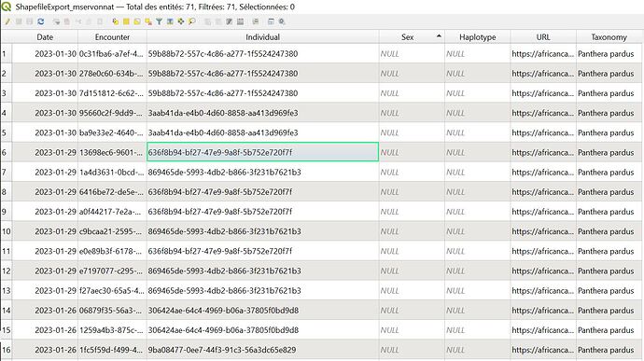
Task: Click Encounter cell 1a4d3631-0bcd-...
Action: point(112,172)
